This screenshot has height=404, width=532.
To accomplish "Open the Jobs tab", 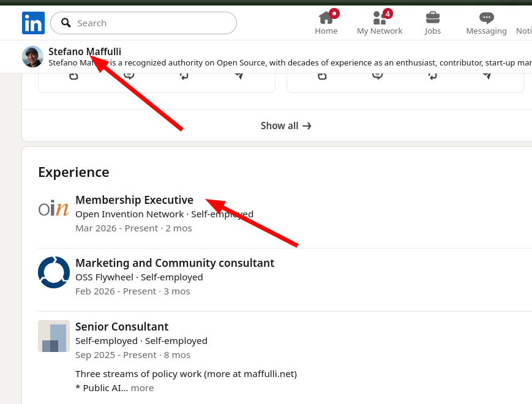I will click(x=433, y=23).
